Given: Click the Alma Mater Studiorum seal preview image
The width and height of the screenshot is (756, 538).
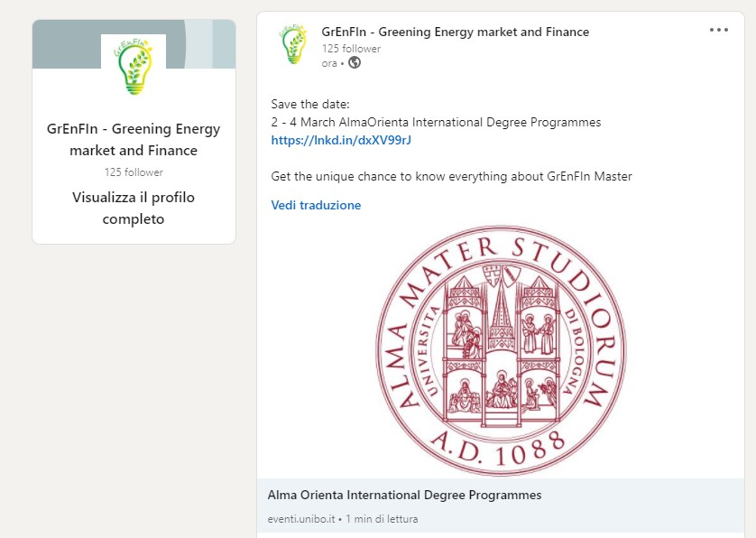Looking at the screenshot, I should tap(501, 351).
